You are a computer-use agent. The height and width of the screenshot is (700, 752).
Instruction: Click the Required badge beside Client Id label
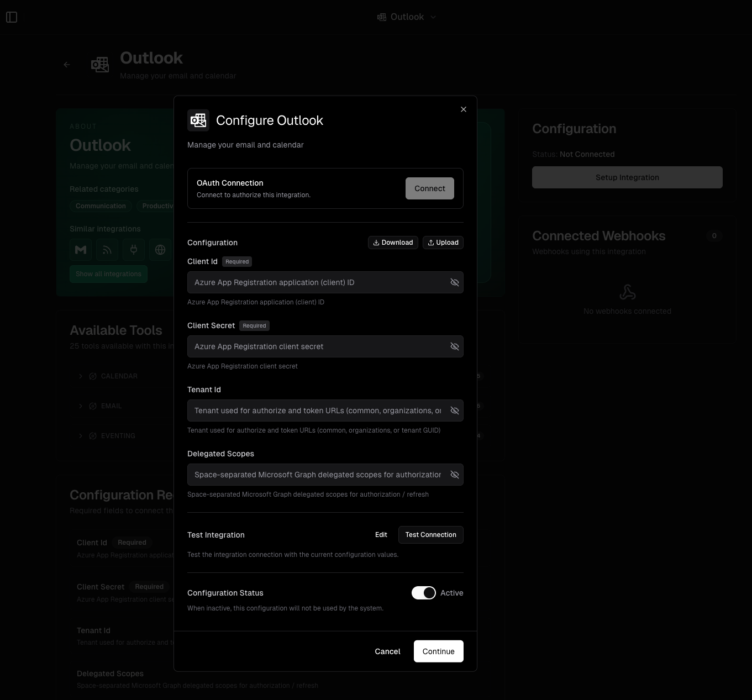point(237,261)
